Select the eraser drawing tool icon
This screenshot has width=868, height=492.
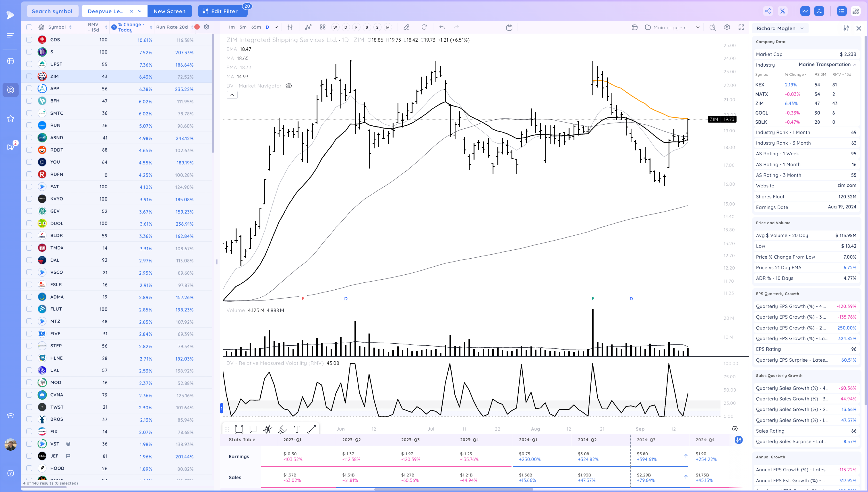tap(406, 27)
